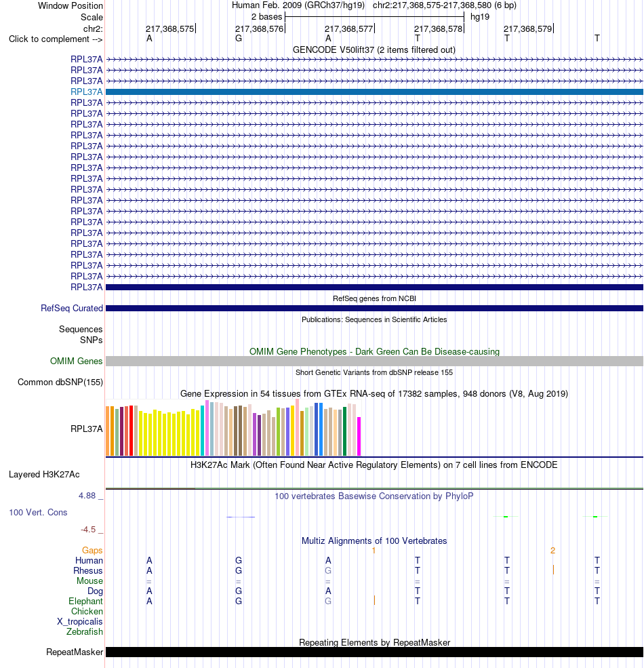Open the 100 Vert. Cons track label
The image size is (644, 668).
pyautogui.click(x=38, y=512)
